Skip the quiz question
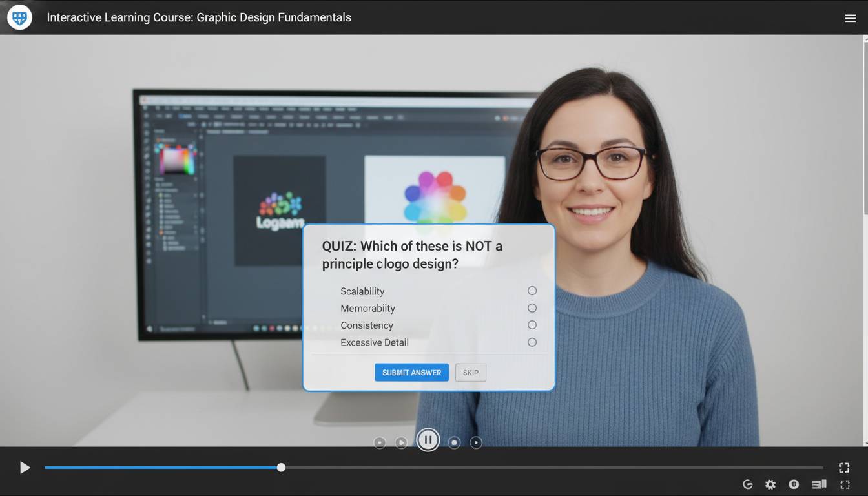 point(471,373)
